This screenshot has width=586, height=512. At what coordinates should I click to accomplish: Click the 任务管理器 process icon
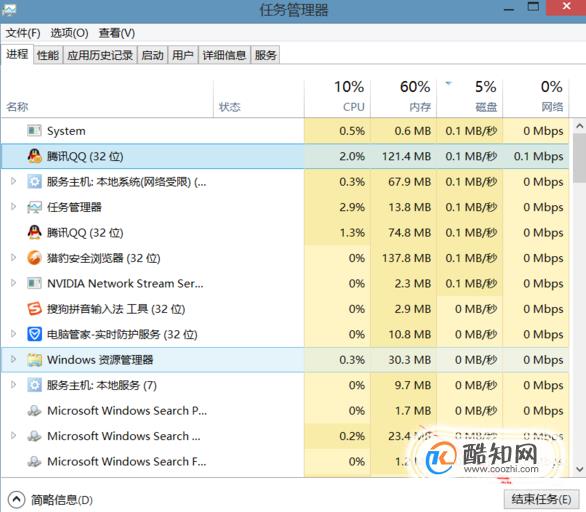tap(34, 207)
